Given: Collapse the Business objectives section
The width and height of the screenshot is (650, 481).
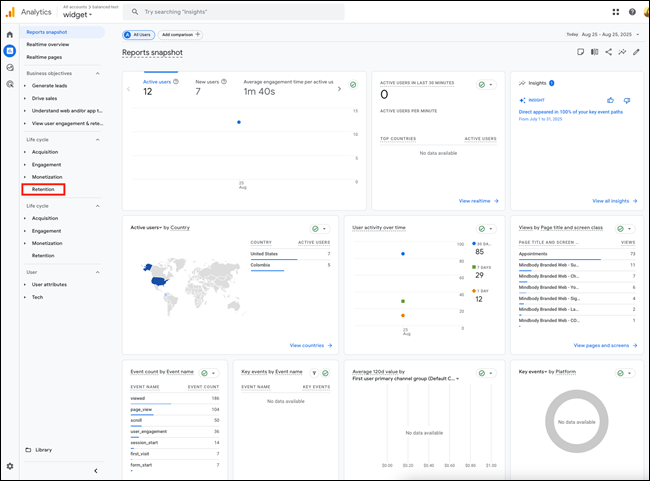Looking at the screenshot, I should coord(97,73).
